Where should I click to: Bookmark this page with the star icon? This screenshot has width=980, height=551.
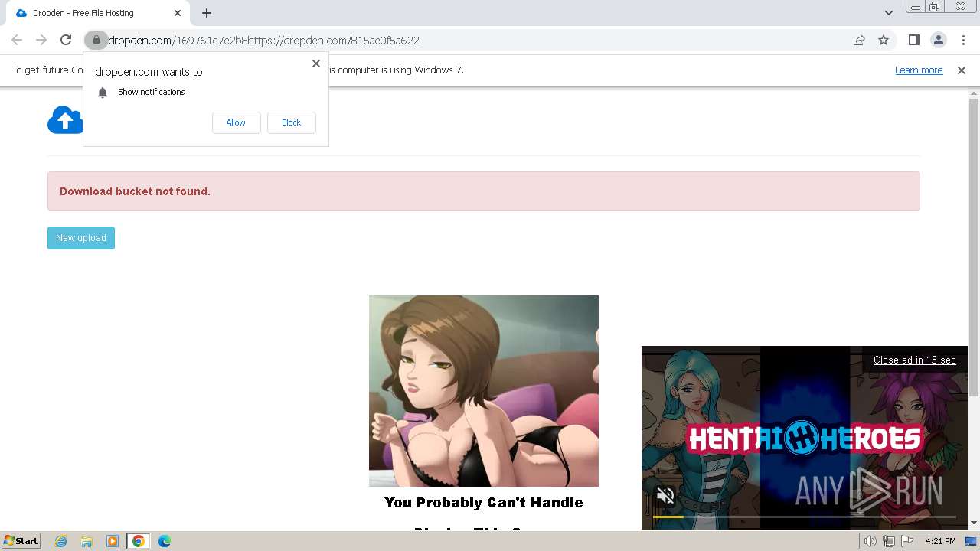[884, 40]
